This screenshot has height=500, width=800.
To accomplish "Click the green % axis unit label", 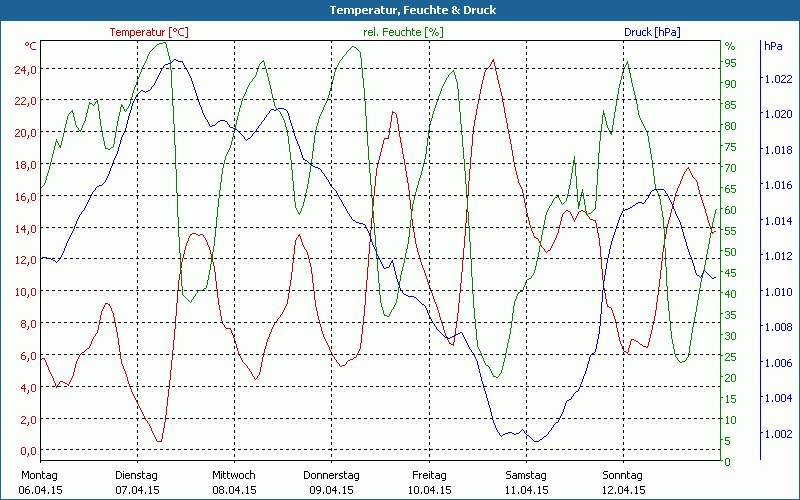I will 730,46.
